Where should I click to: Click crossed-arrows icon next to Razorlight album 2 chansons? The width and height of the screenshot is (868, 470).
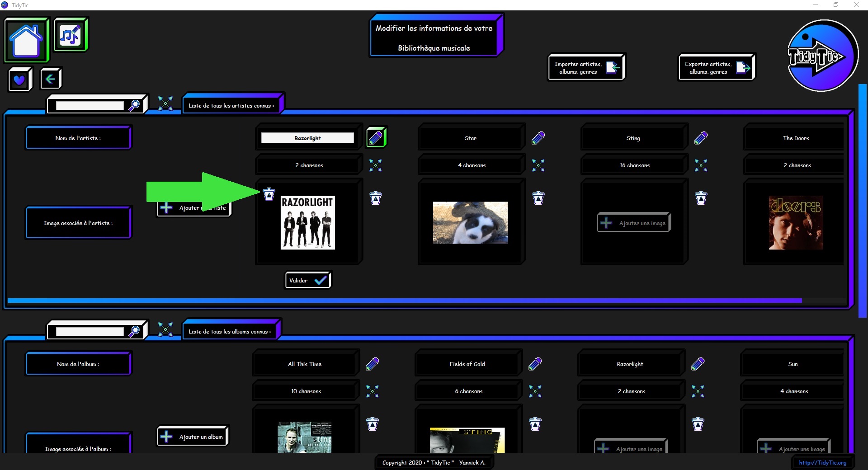click(x=698, y=391)
